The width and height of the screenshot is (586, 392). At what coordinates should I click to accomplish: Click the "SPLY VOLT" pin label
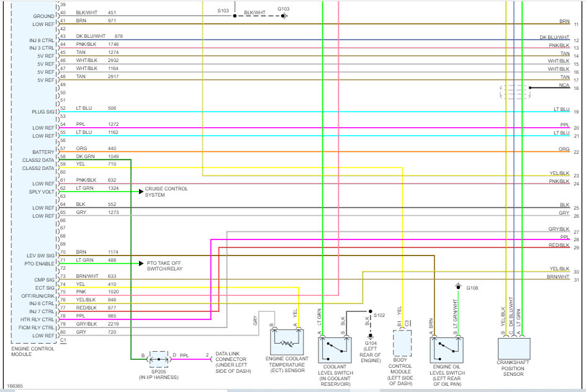(x=42, y=192)
